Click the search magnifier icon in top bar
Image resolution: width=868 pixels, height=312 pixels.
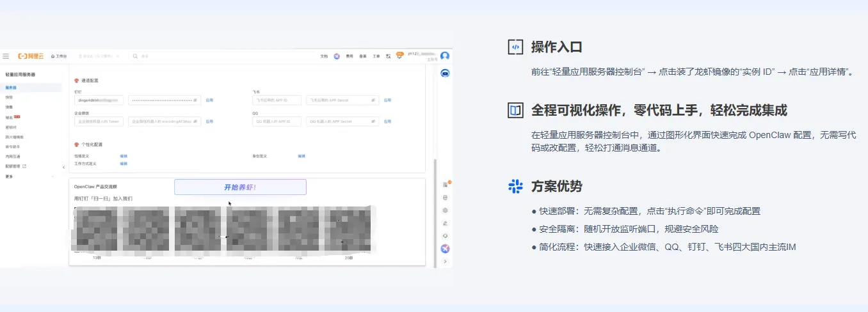click(x=135, y=56)
